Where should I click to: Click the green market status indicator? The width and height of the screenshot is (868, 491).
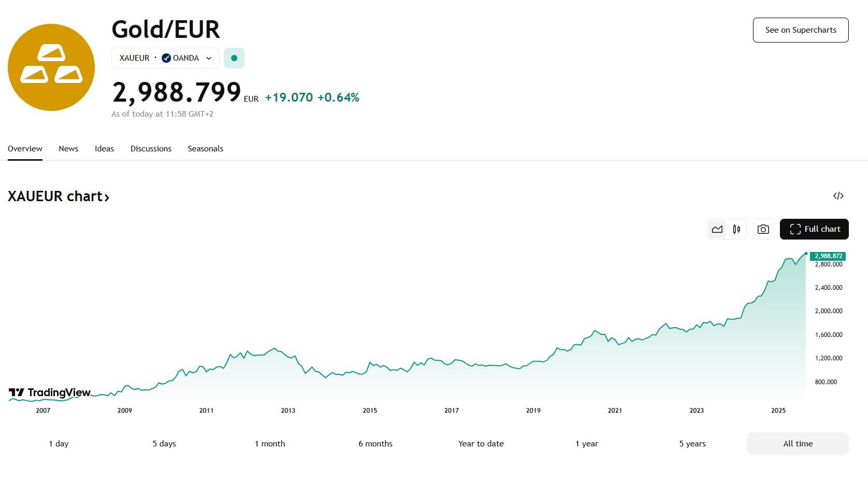click(x=234, y=58)
